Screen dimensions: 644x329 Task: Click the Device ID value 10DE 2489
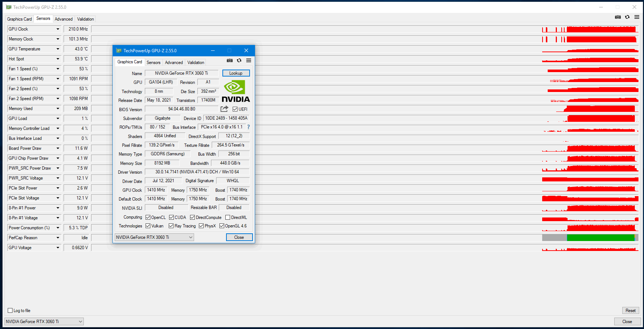tap(226, 118)
